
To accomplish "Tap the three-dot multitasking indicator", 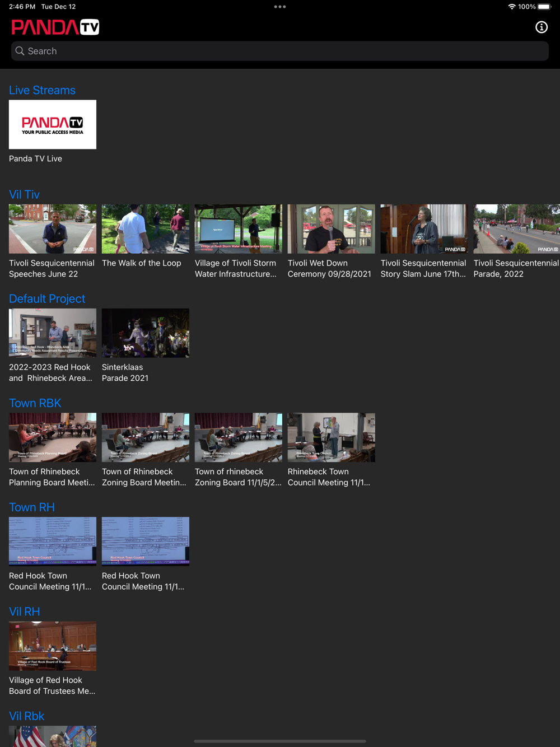I will click(280, 7).
